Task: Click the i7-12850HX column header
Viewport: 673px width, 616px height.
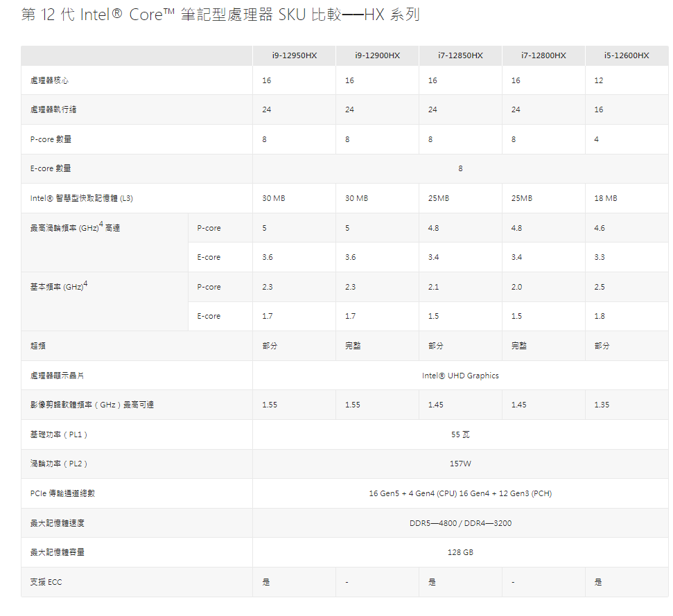Action: coord(460,55)
